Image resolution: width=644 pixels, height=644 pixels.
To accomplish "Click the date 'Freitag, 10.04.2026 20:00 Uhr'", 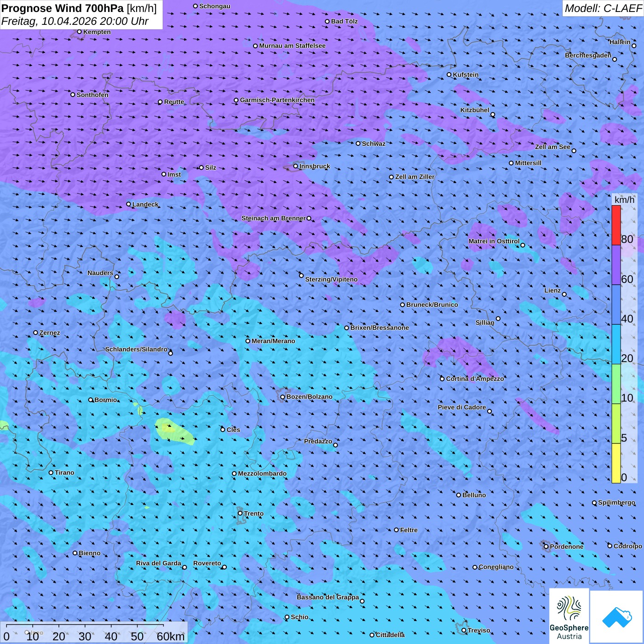I will click(x=75, y=21).
